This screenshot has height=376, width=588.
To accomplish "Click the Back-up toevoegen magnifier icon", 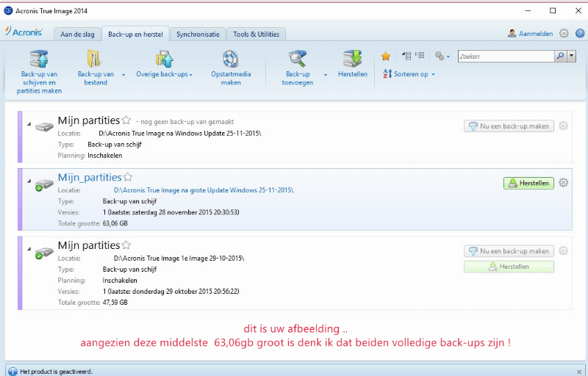I will 298,59.
